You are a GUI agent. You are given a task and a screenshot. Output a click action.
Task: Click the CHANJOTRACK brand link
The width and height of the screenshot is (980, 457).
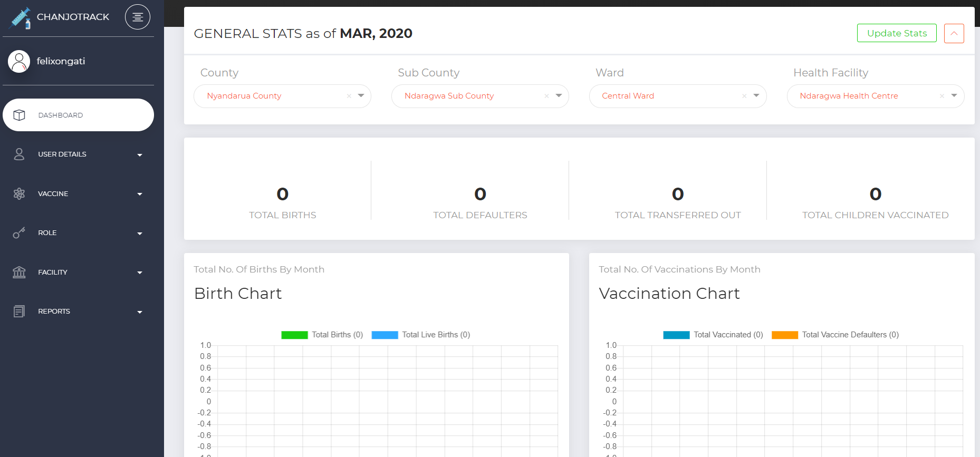point(73,17)
